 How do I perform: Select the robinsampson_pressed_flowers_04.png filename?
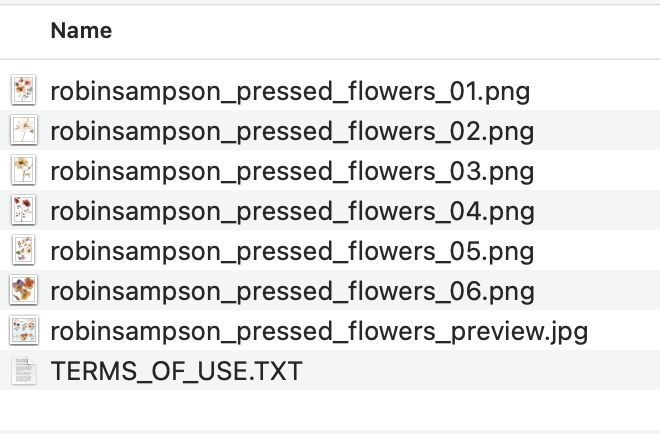[x=292, y=212]
